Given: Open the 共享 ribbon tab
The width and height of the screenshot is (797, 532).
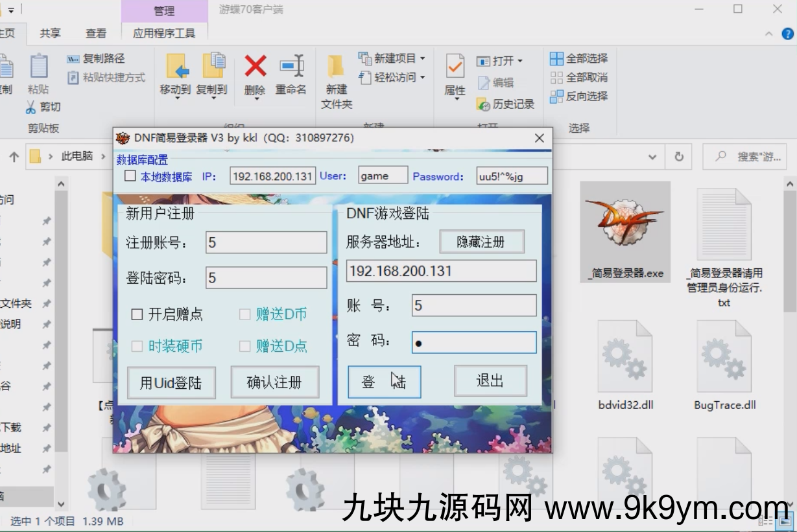Looking at the screenshot, I should pos(50,33).
